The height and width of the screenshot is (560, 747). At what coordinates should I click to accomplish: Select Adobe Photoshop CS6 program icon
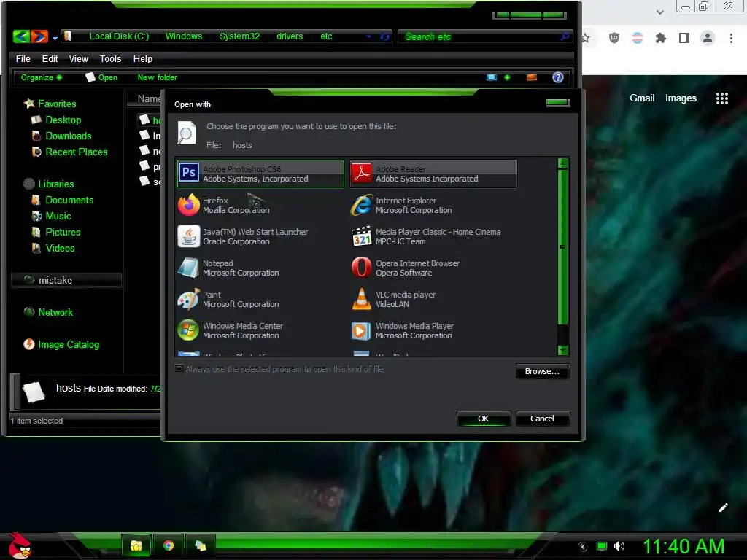pos(189,173)
